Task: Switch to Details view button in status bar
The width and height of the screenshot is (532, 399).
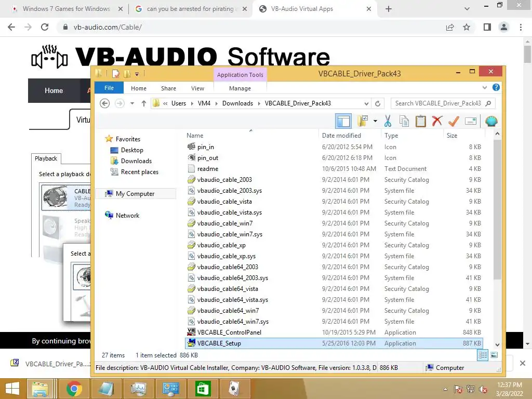Action: [x=483, y=355]
